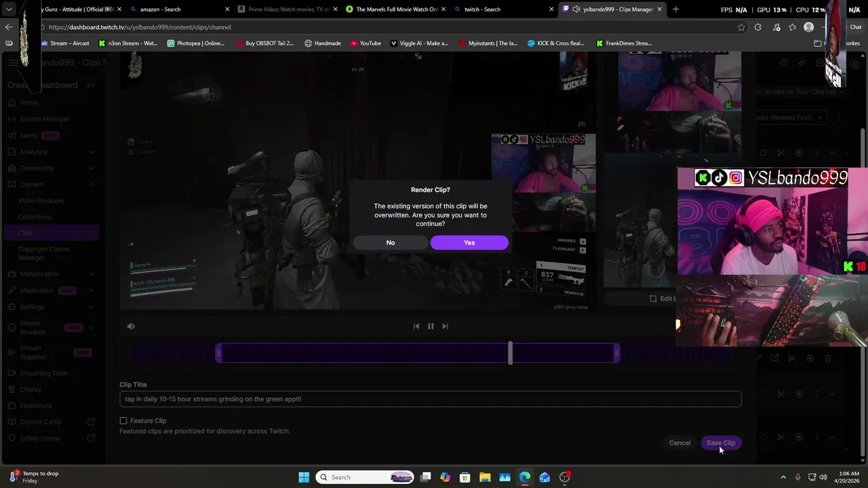Switch to the amazon - Search tab
Screen dimensions: 868x488
[x=178, y=9]
